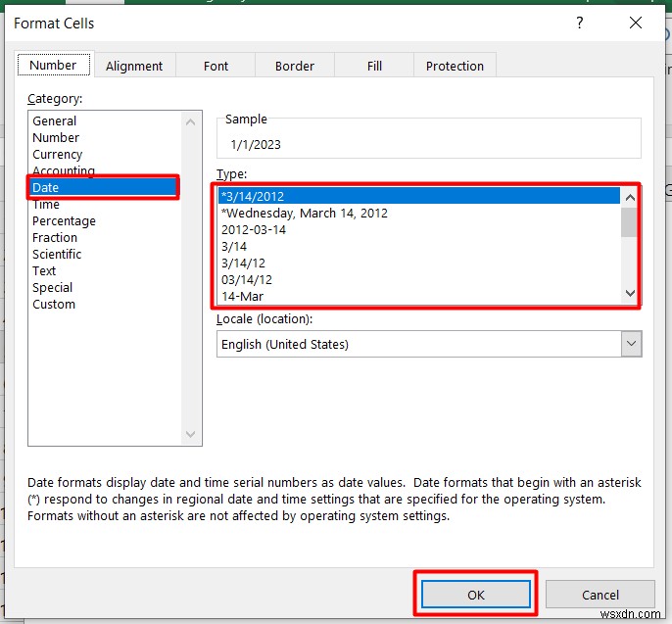Click the Cancel button
The width and height of the screenshot is (672, 624).
(600, 595)
